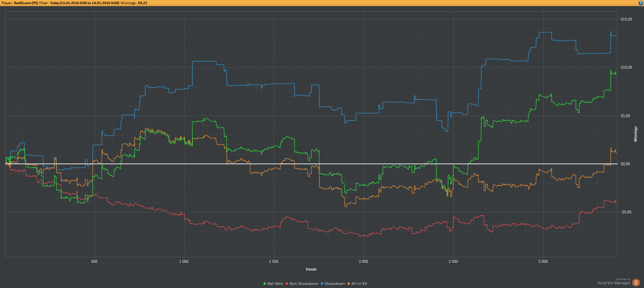Viewport: 644px width, 288px height.
Task: Click the 3 000 hands x-axis label
Action: click(x=543, y=261)
